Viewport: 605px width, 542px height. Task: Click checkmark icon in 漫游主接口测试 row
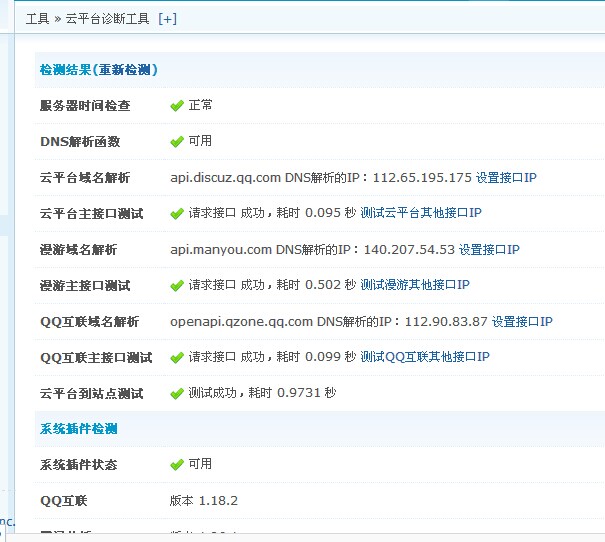pyautogui.click(x=177, y=285)
